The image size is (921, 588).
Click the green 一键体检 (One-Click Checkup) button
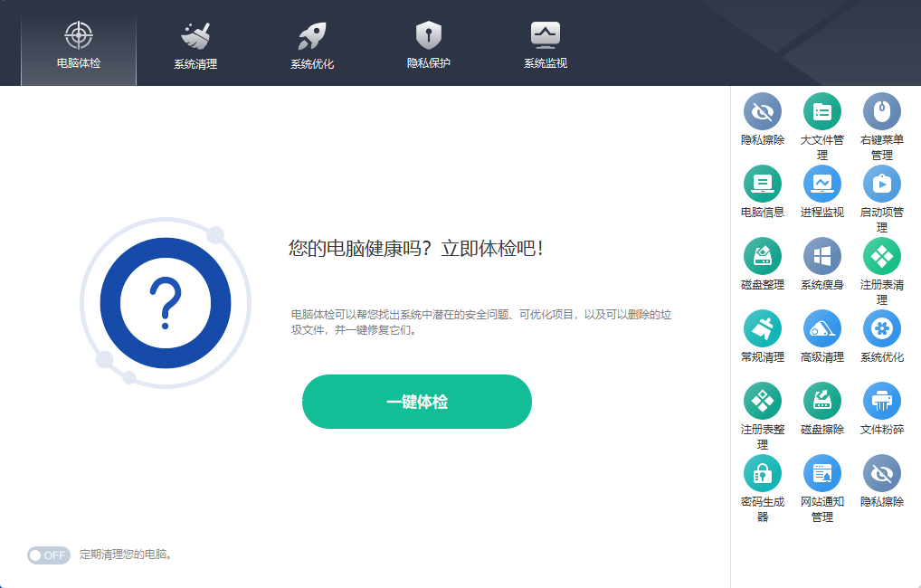point(417,402)
